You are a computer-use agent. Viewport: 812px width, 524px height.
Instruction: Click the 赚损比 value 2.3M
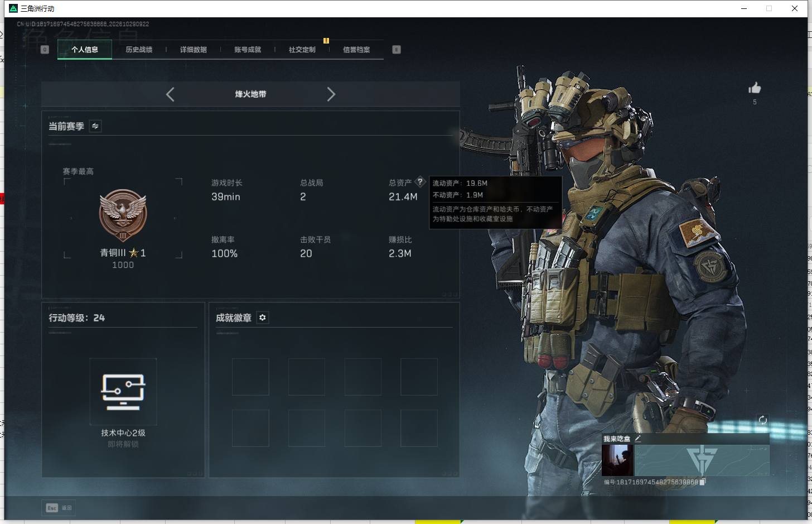coord(400,254)
